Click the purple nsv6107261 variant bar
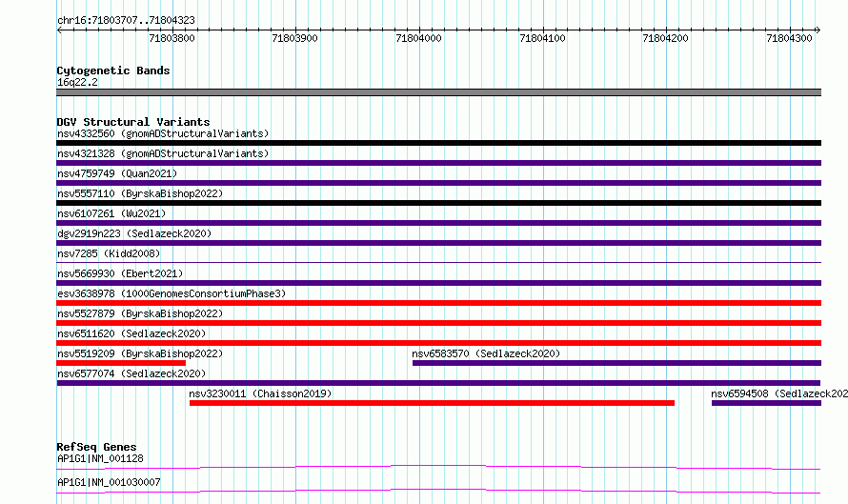The image size is (848, 504). (x=438, y=223)
